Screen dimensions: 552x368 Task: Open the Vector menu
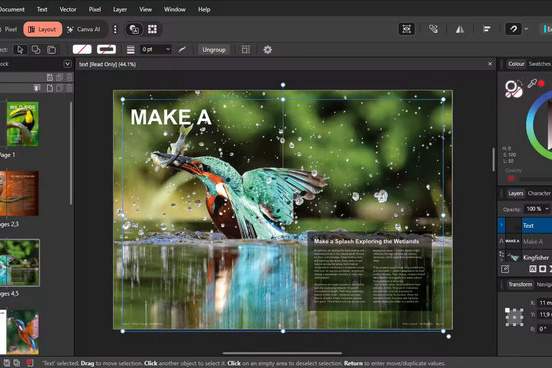point(68,10)
